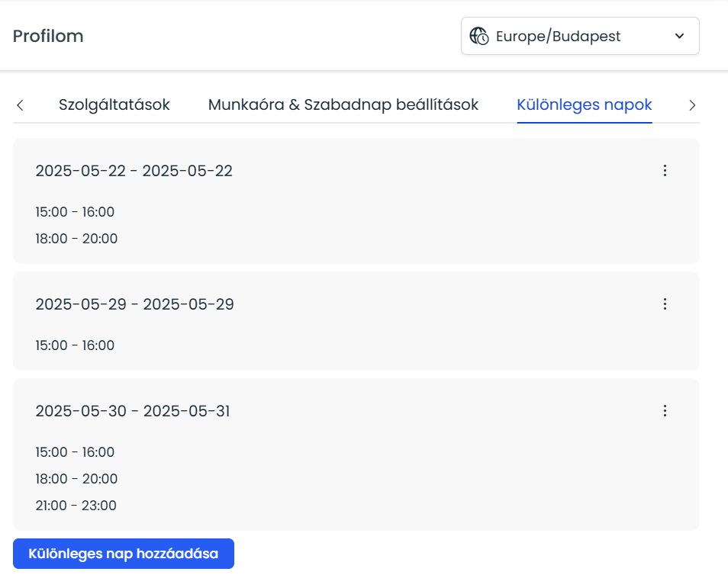This screenshot has height=575, width=728.
Task: Click 18:00 - 20:00 slot in last card
Action: tap(76, 479)
